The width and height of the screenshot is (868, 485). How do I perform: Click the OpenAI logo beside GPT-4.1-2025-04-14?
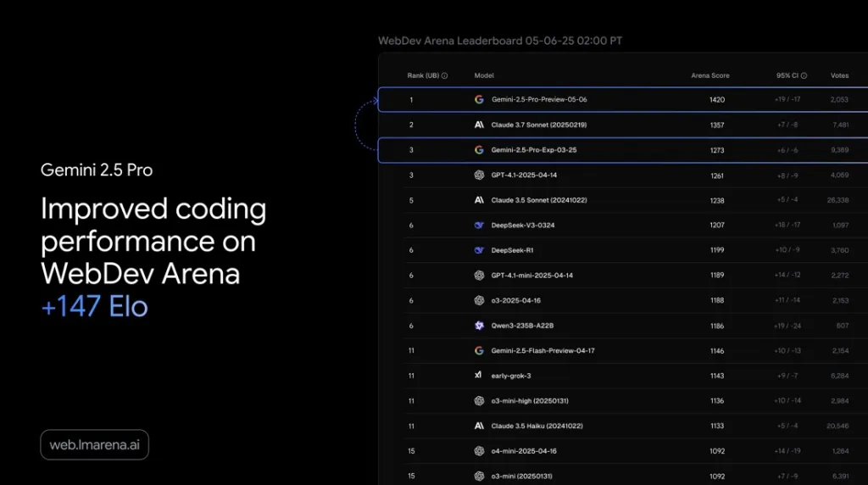click(x=479, y=175)
